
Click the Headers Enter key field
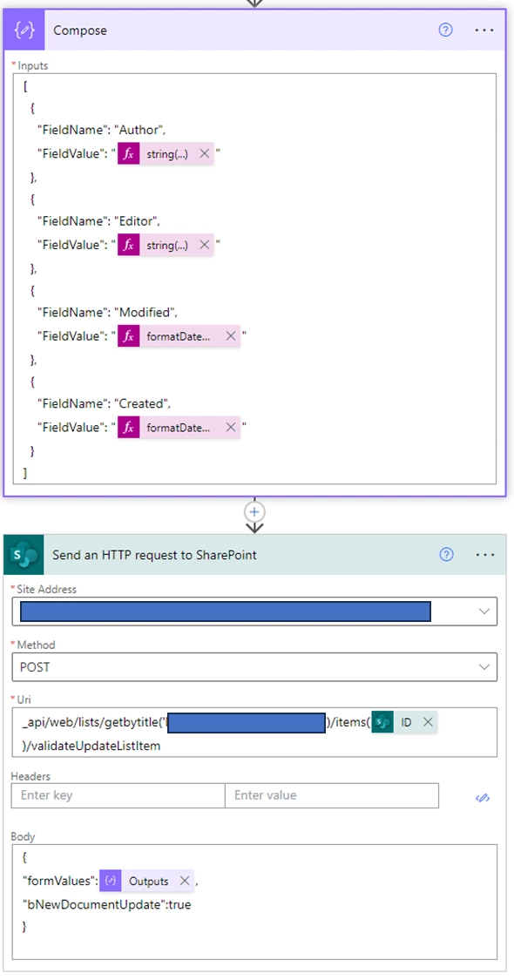pyautogui.click(x=118, y=795)
